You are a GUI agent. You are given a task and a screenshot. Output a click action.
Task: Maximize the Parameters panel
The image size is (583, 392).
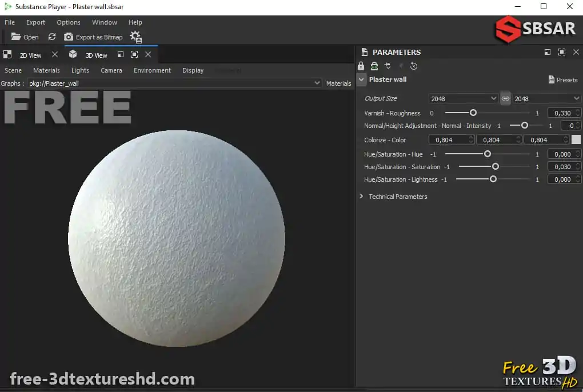[562, 52]
